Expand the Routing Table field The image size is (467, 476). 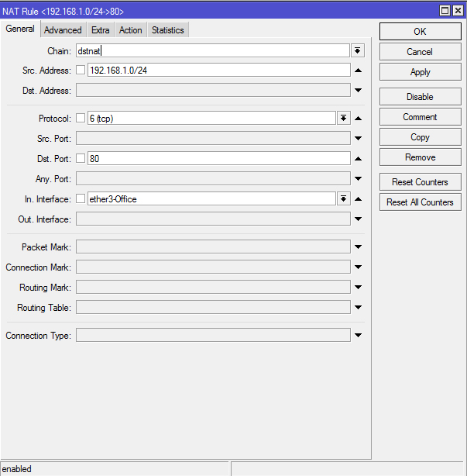pos(358,307)
